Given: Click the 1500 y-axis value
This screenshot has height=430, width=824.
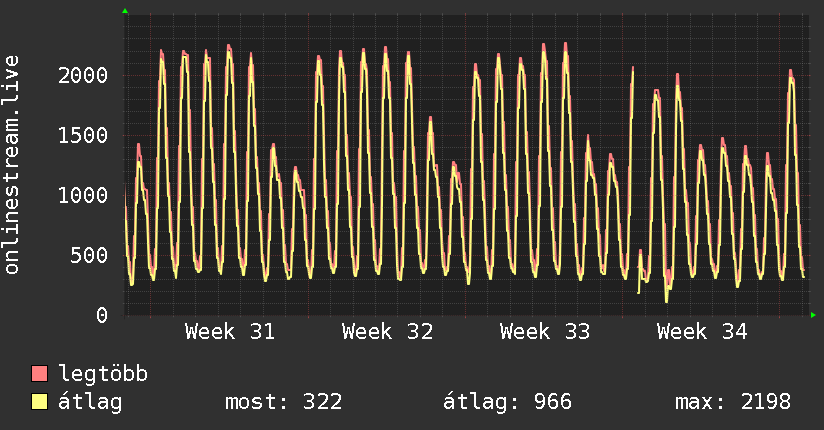Looking at the screenshot, I should 83,136.
